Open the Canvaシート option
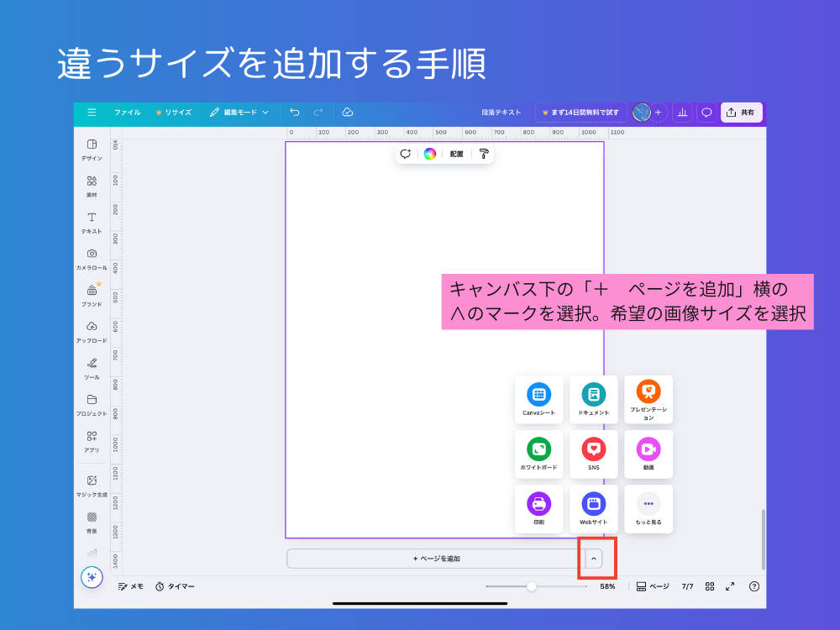This screenshot has width=840, height=630. click(x=538, y=395)
